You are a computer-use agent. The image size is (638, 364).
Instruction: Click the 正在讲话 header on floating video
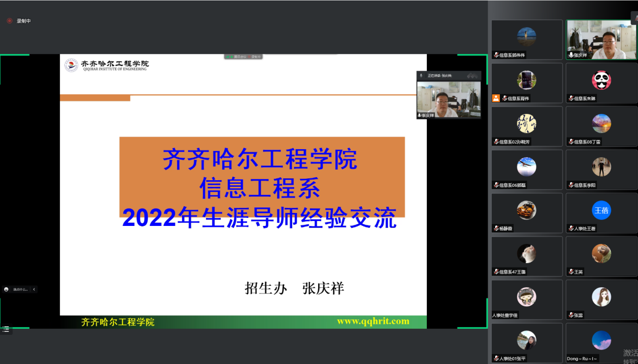[440, 75]
